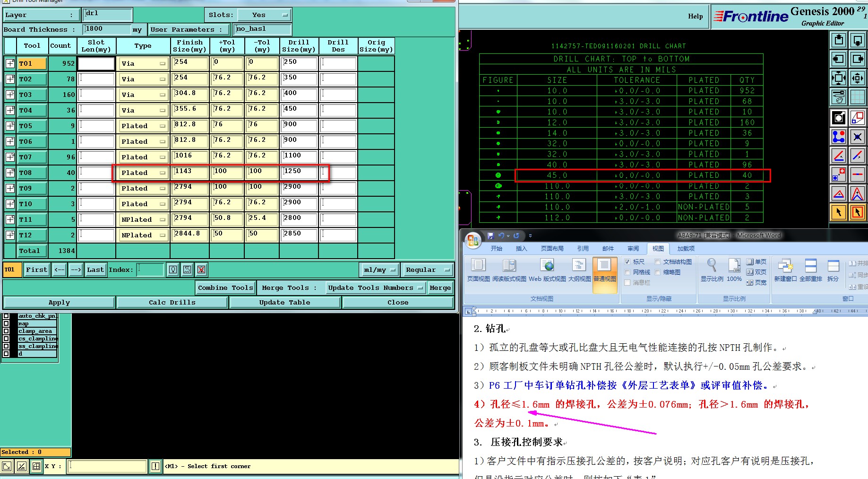Viewport: 868px width, 479px height.
Task: Click the pan up icon in Genesis toolbar
Action: pos(839,40)
